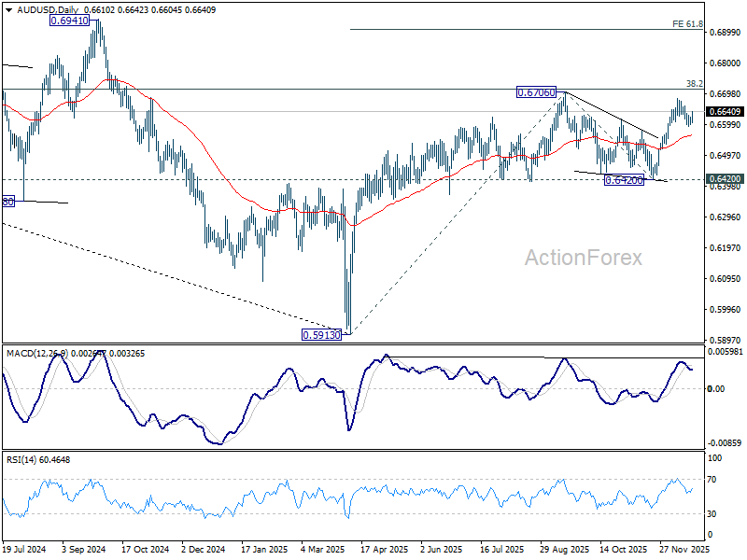Click the 38.2 retracement level label
747x560 pixels.
694,83
